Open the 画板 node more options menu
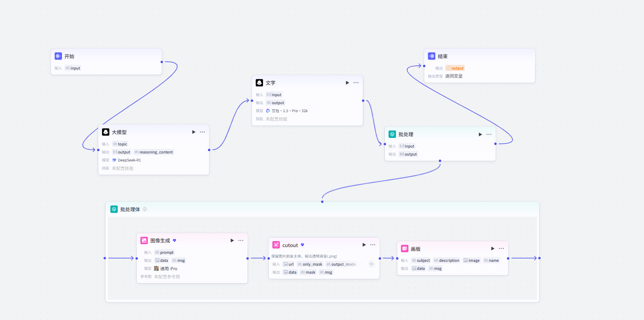This screenshot has width=644, height=320. point(501,248)
